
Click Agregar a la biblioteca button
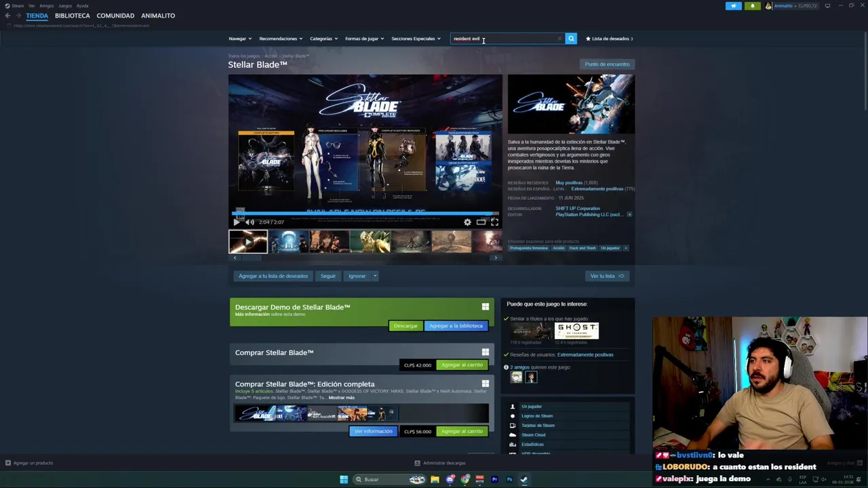pyautogui.click(x=456, y=326)
